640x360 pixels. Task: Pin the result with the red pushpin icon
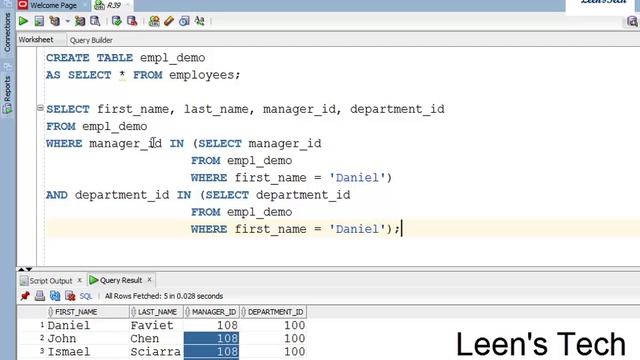coord(25,296)
